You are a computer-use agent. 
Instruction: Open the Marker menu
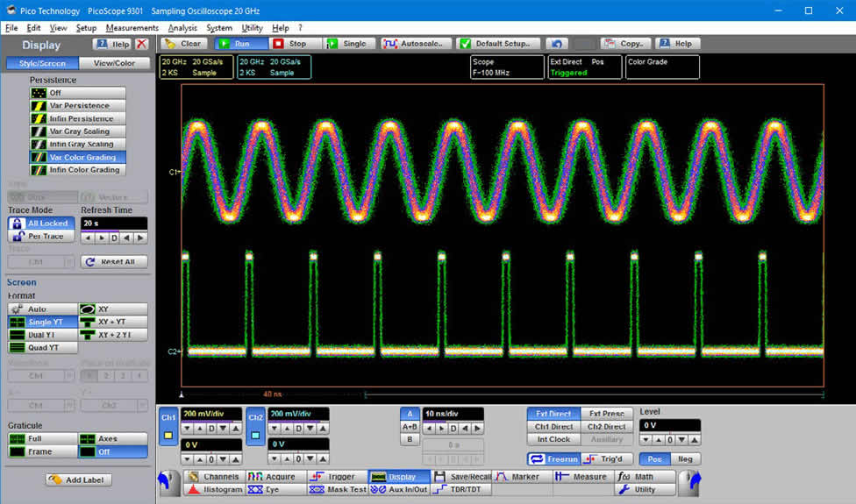click(x=521, y=477)
